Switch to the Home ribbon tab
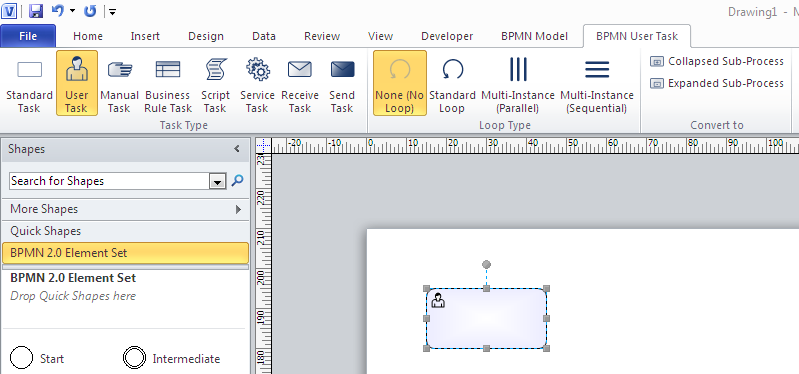This screenshot has height=374, width=799. coord(88,36)
